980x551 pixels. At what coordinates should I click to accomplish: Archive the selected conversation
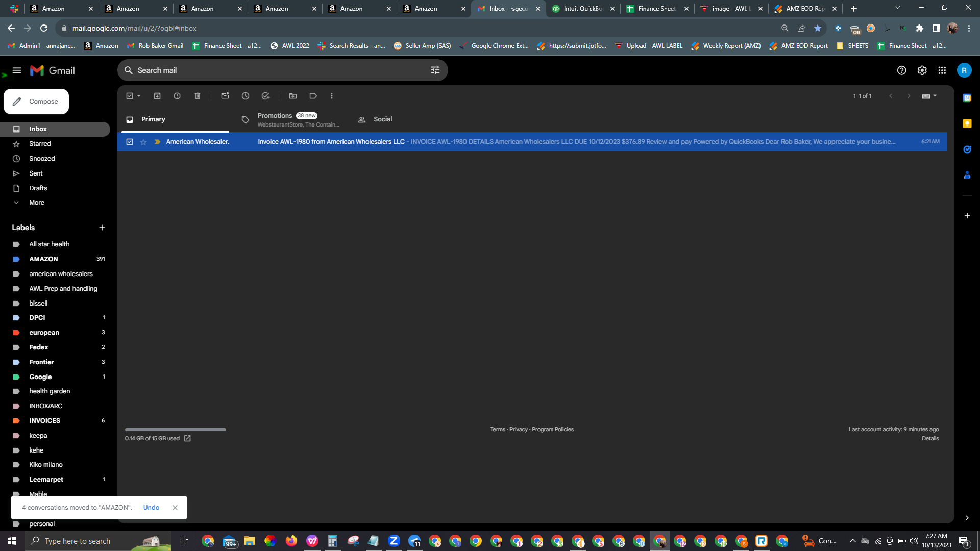point(157,96)
